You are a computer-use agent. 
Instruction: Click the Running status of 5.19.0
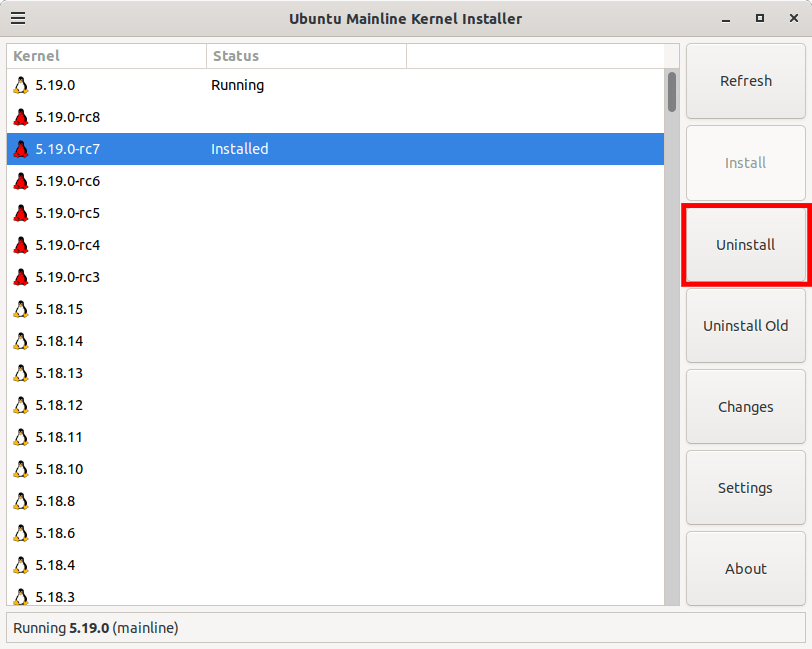(x=238, y=85)
